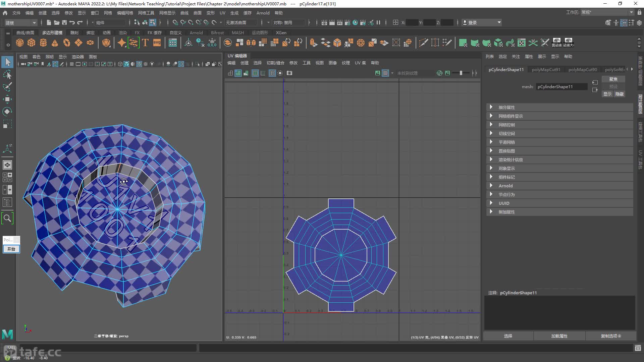Click the 显示 button next to 隐藏
This screenshot has height=362, width=644.
point(607,94)
